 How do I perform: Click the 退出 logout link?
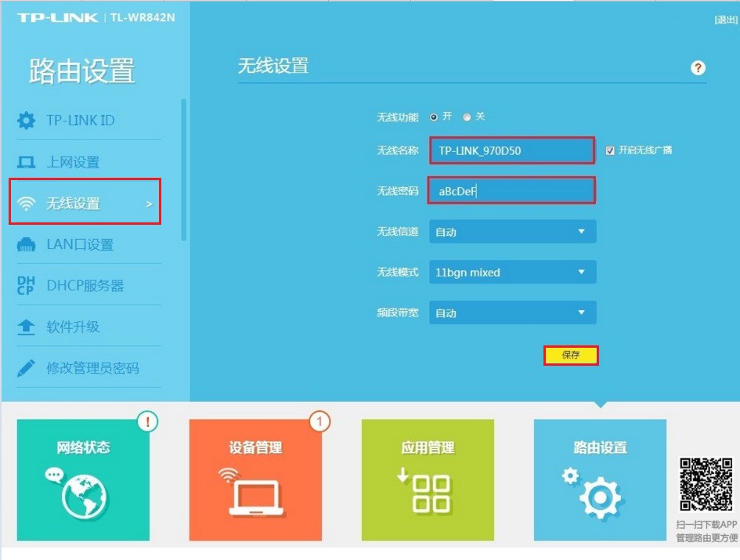coord(725,20)
